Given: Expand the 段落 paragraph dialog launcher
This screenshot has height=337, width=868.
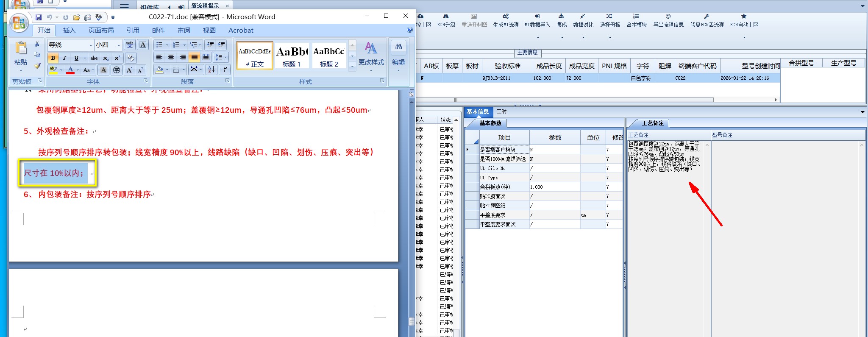Looking at the screenshot, I should 228,81.
